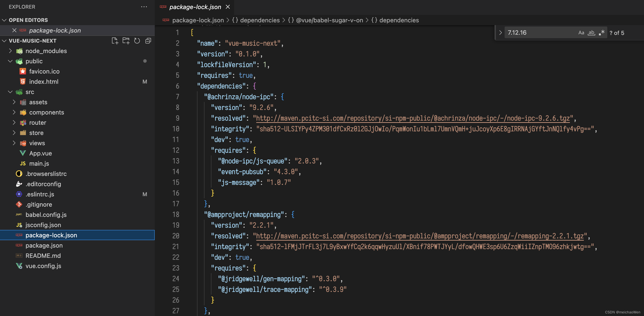Click the New Folder icon in explorer
This screenshot has width=644, height=316.
coord(126,41)
